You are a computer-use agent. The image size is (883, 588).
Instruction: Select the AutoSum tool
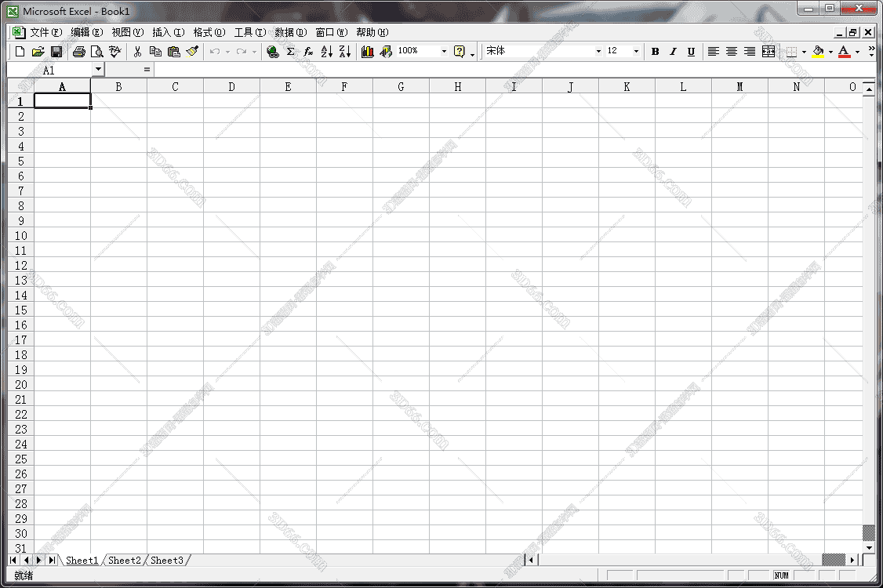(x=290, y=51)
